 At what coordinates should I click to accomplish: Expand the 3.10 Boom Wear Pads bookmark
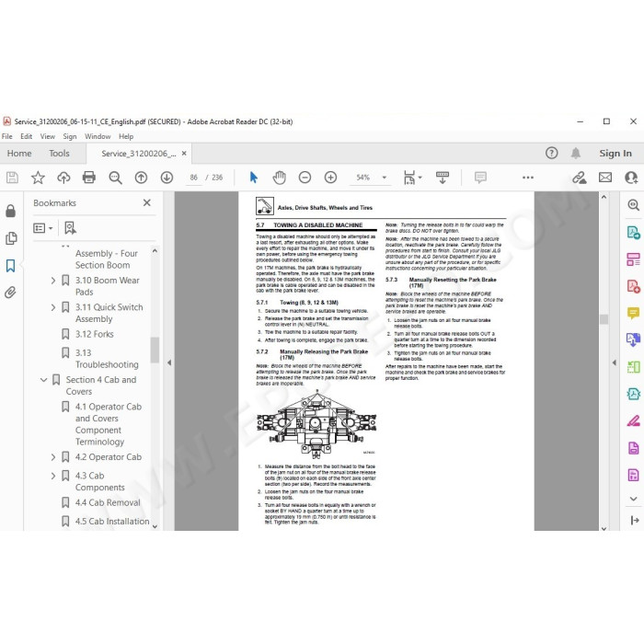click(53, 281)
